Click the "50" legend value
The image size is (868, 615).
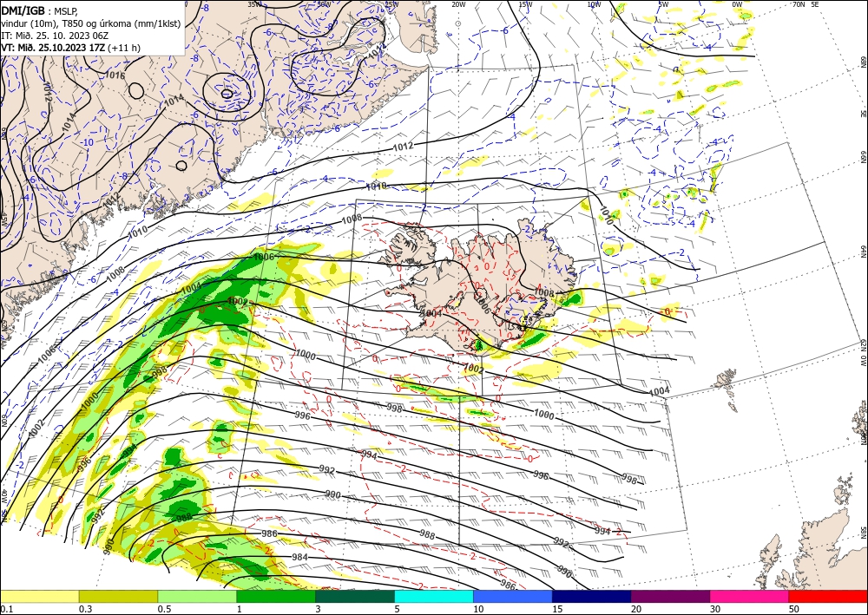[794, 609]
